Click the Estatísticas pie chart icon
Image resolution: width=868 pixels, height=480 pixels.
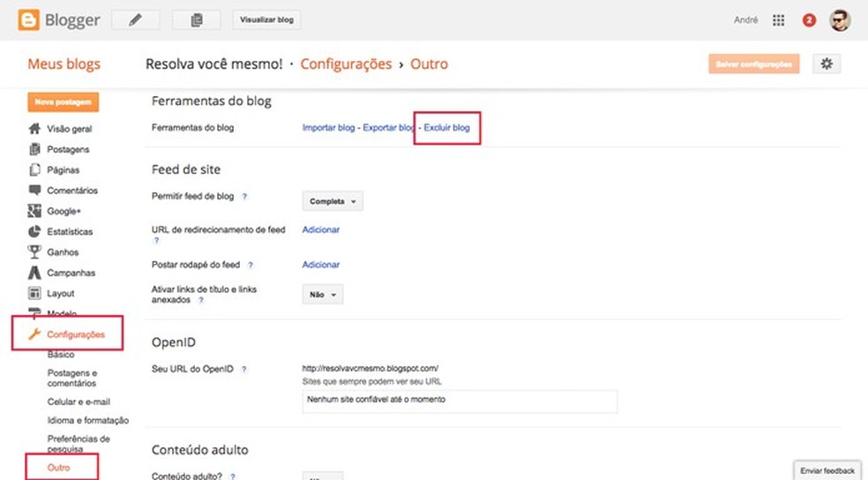coord(34,231)
